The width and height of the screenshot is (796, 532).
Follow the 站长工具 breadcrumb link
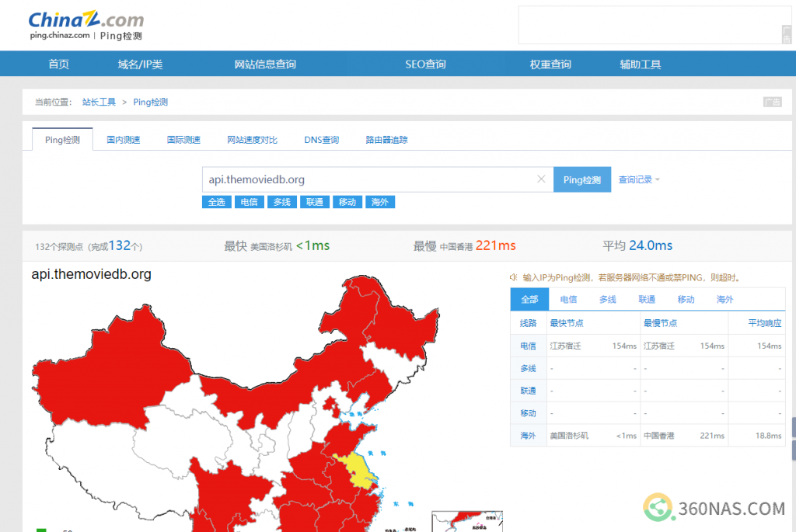[x=99, y=102]
